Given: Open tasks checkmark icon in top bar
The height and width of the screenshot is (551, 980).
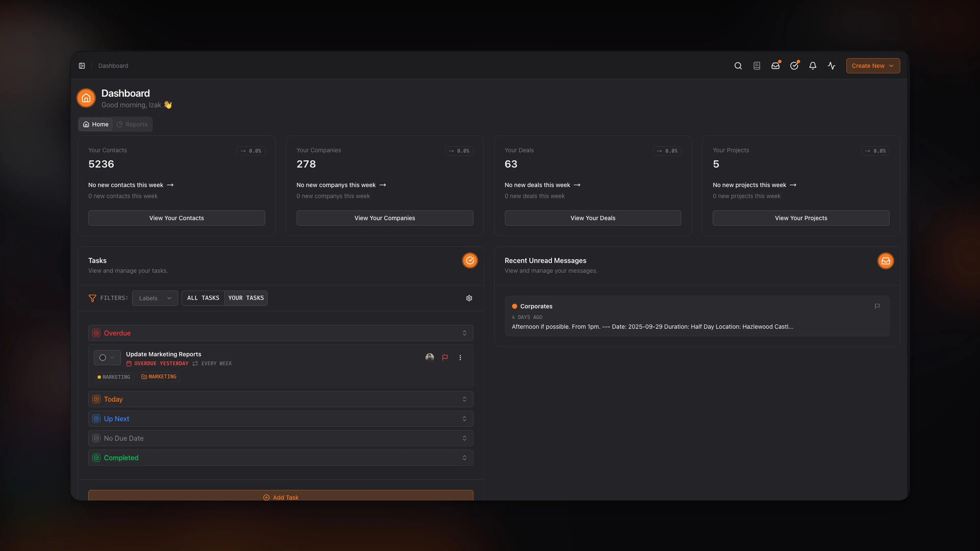Looking at the screenshot, I should click(794, 66).
